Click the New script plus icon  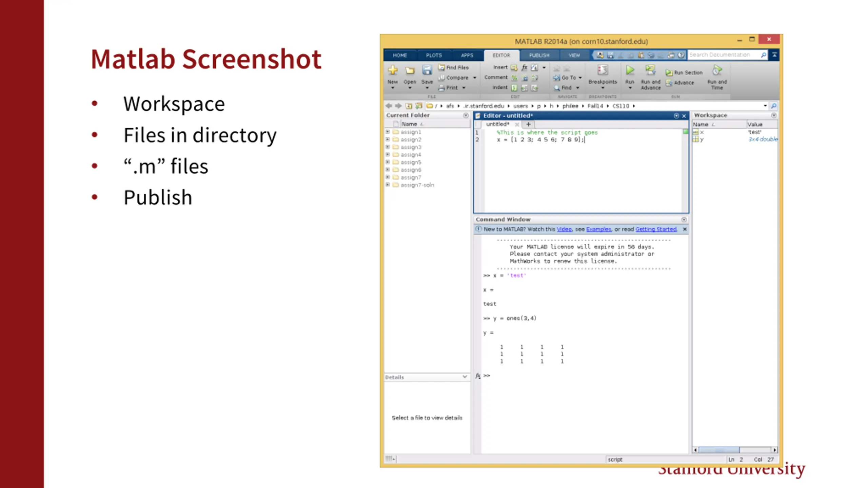pos(393,70)
